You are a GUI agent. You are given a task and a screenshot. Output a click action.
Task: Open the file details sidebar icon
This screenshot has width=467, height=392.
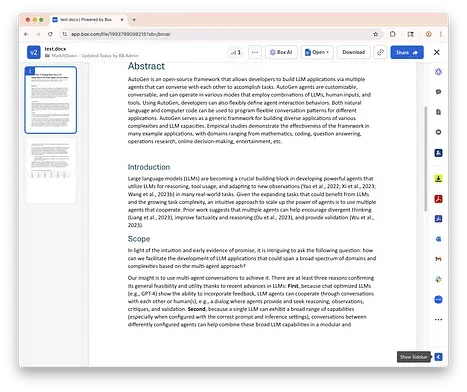tap(438, 112)
